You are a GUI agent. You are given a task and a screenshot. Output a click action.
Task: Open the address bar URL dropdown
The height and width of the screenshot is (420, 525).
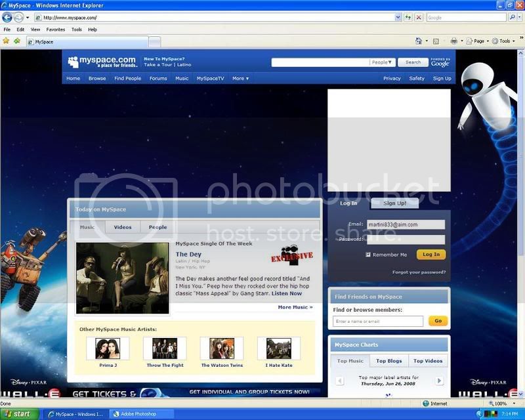coord(398,18)
